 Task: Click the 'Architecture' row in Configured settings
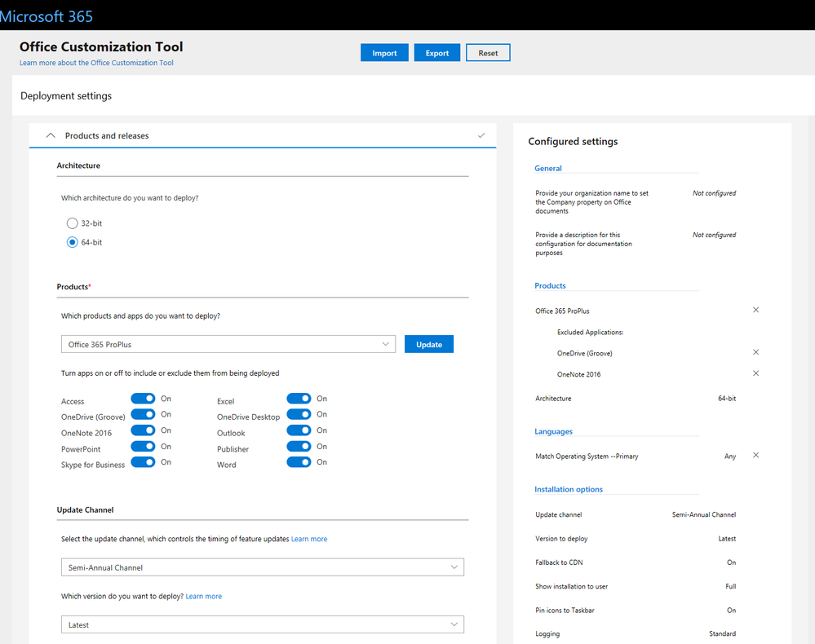tap(636, 399)
